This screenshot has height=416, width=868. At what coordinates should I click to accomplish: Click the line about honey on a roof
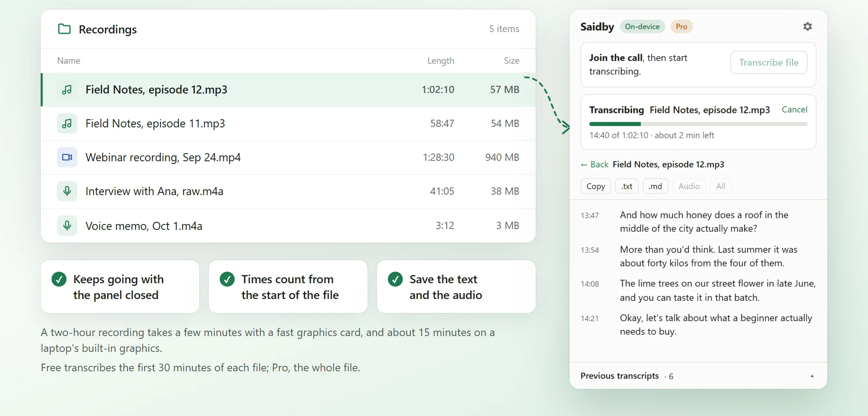[x=704, y=222]
